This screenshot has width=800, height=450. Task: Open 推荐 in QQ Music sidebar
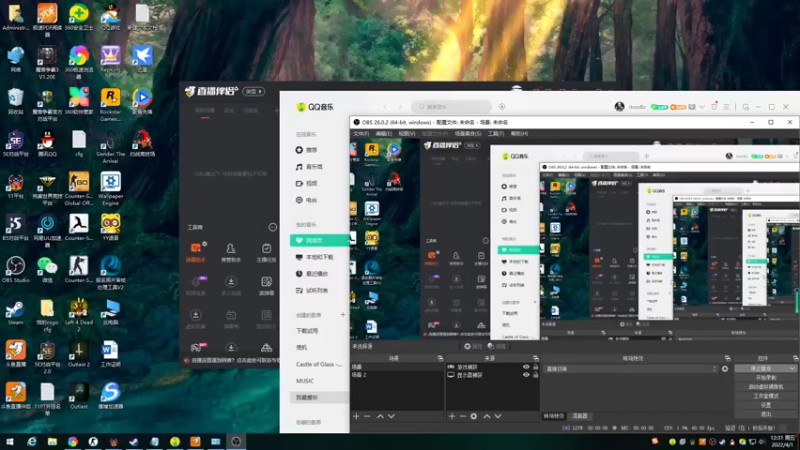pos(307,150)
